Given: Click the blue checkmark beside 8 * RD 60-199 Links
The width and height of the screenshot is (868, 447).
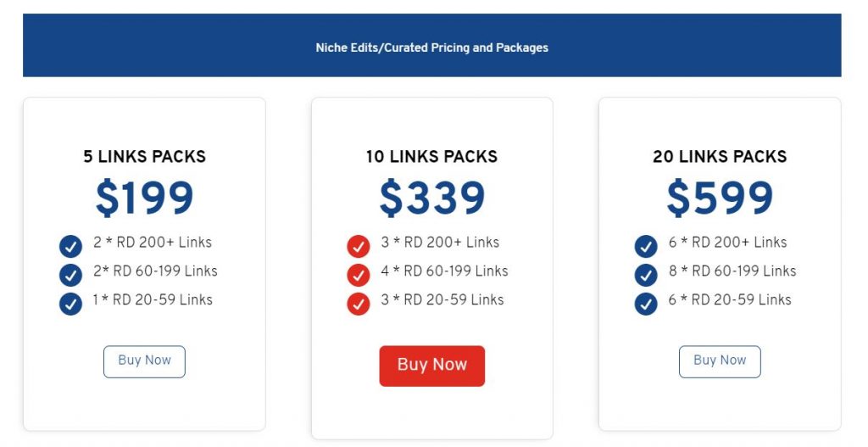Looking at the screenshot, I should point(645,276).
